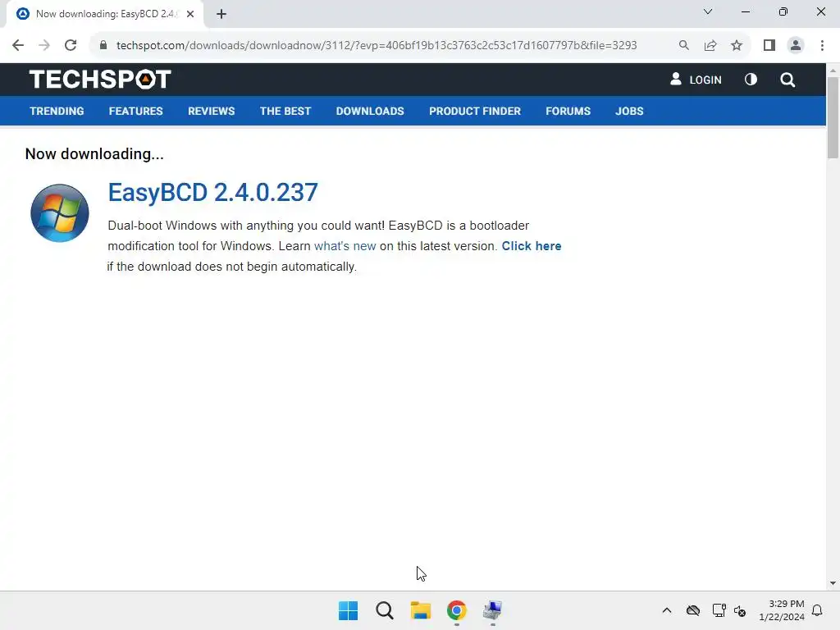The image size is (840, 630).
Task: Open the JOBS menu item
Action: (629, 111)
